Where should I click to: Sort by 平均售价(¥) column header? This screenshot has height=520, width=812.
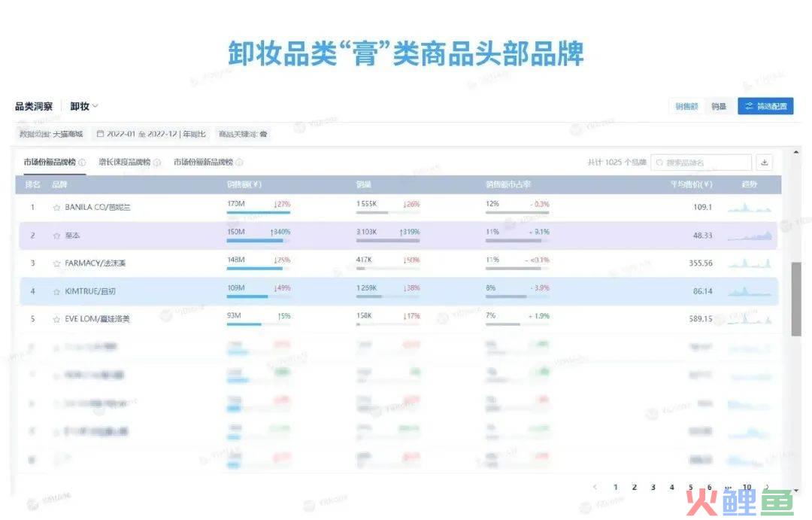(x=692, y=184)
